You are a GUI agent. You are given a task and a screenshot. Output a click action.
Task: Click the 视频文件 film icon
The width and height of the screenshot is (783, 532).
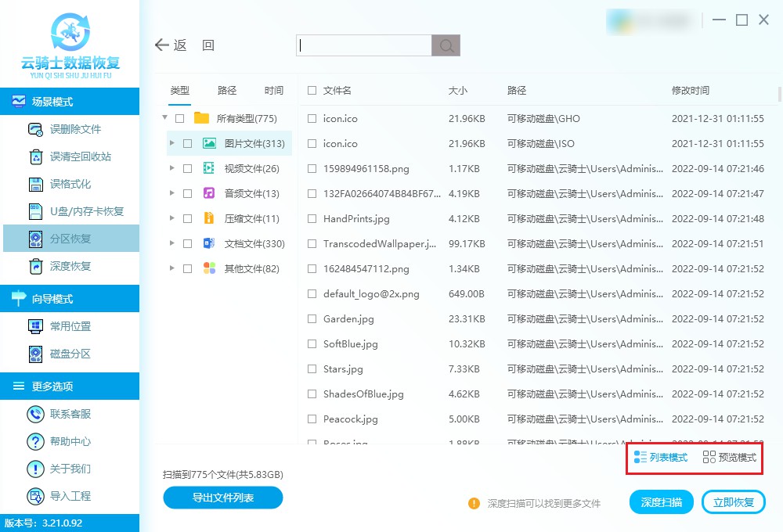[209, 168]
